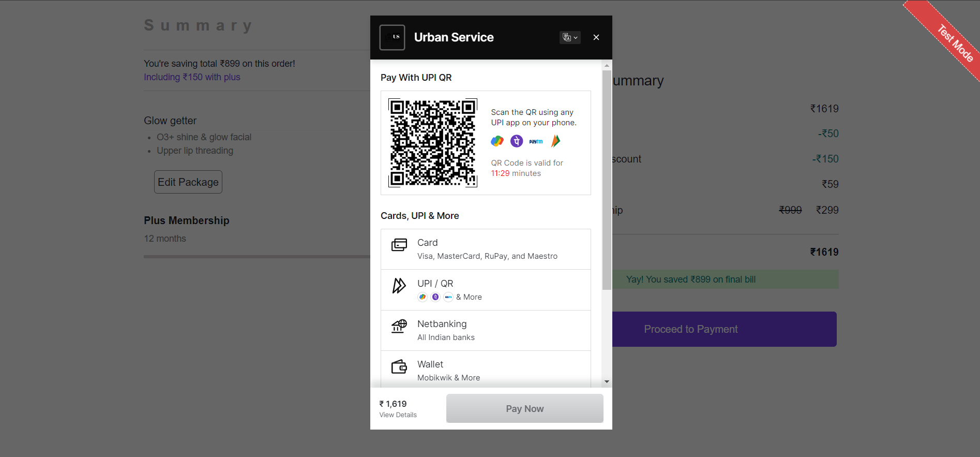Open the language selector dropdown
This screenshot has height=457, width=980.
570,37
